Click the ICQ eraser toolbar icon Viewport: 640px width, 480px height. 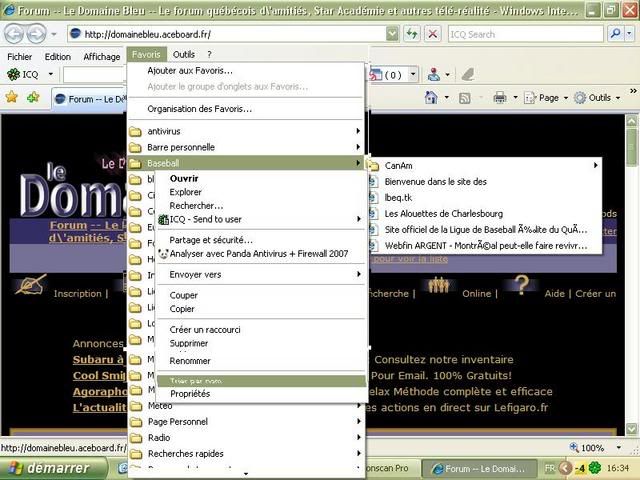click(468, 74)
